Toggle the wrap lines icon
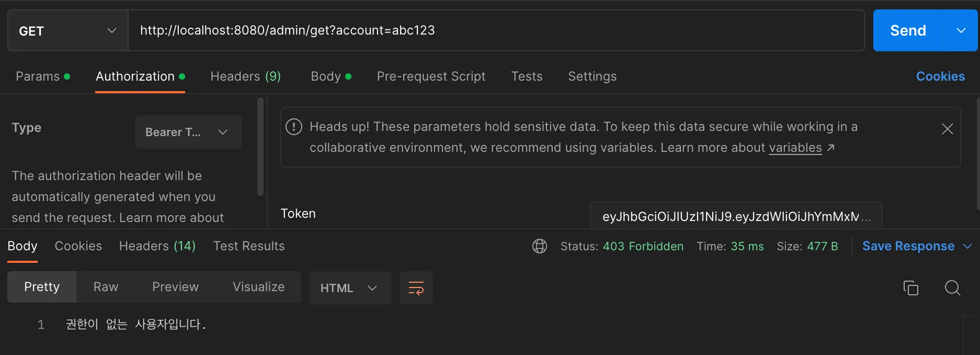The width and height of the screenshot is (980, 355). [416, 288]
